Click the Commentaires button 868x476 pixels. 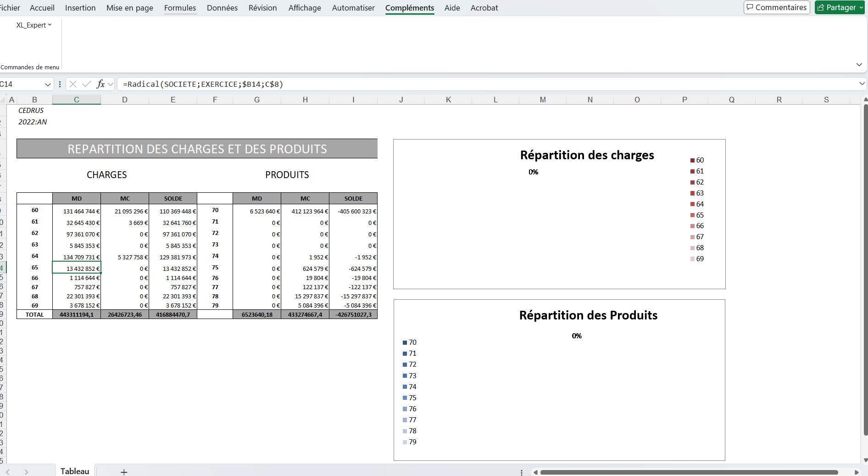776,7
